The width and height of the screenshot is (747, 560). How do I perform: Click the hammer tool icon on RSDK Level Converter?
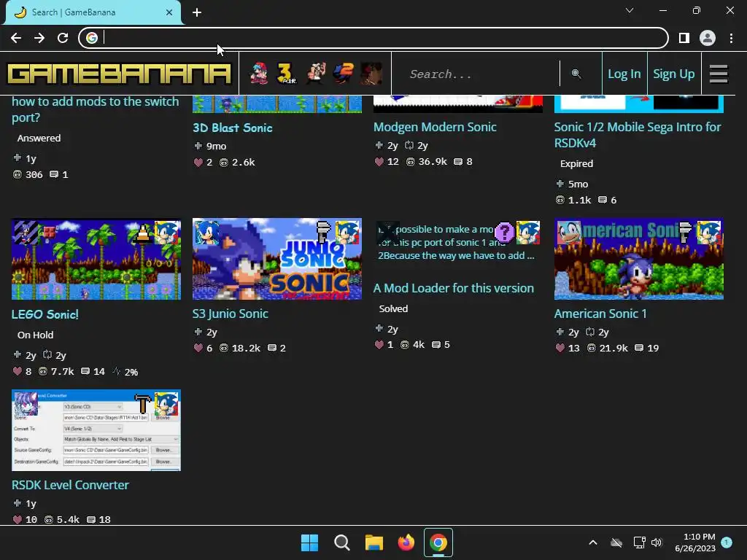point(142,403)
